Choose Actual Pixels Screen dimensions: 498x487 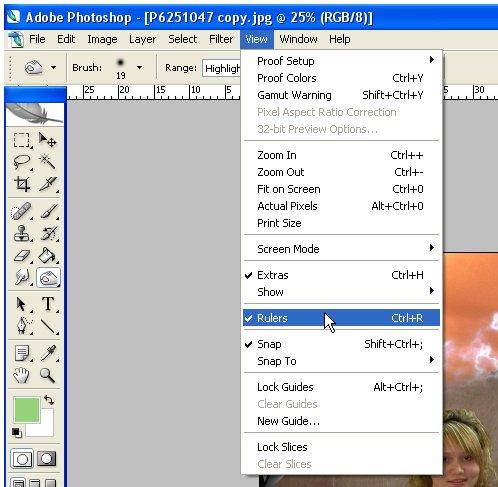click(341, 206)
